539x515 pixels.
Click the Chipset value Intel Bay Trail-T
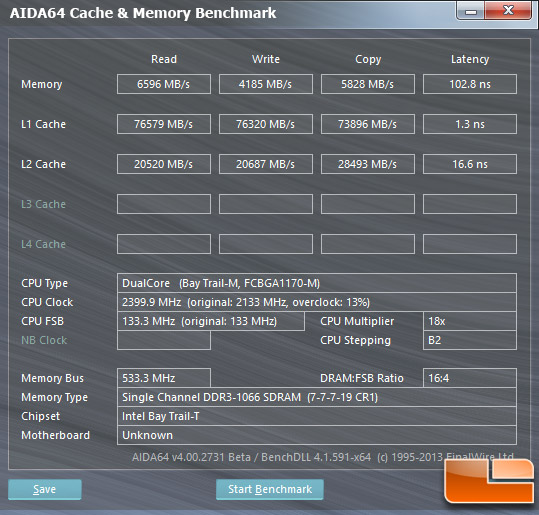pos(317,416)
